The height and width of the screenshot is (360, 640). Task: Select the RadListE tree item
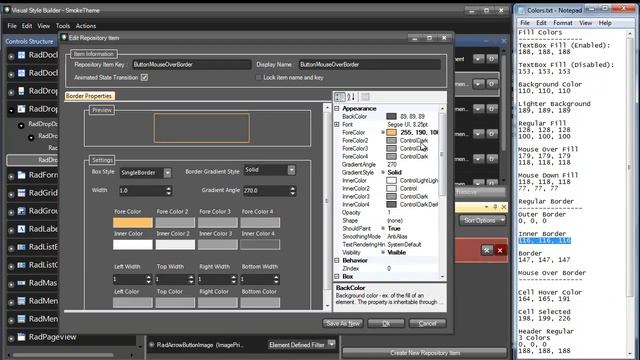(43, 247)
